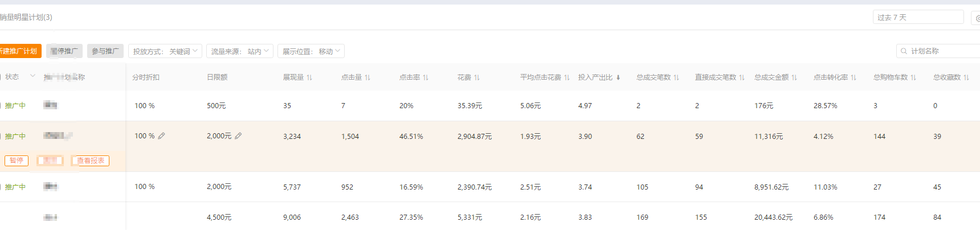Edit 分时折扣 pencil icon in highlighted row
The height and width of the screenshot is (230, 980).
[162, 136]
